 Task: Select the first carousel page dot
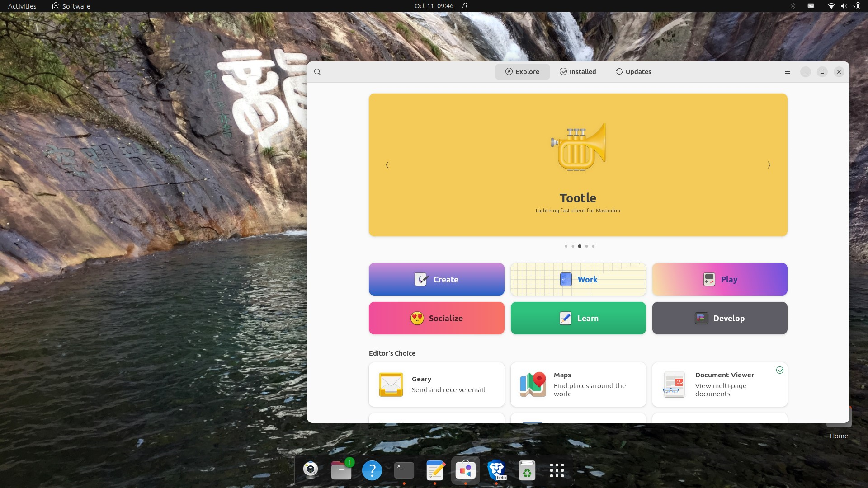(566, 246)
